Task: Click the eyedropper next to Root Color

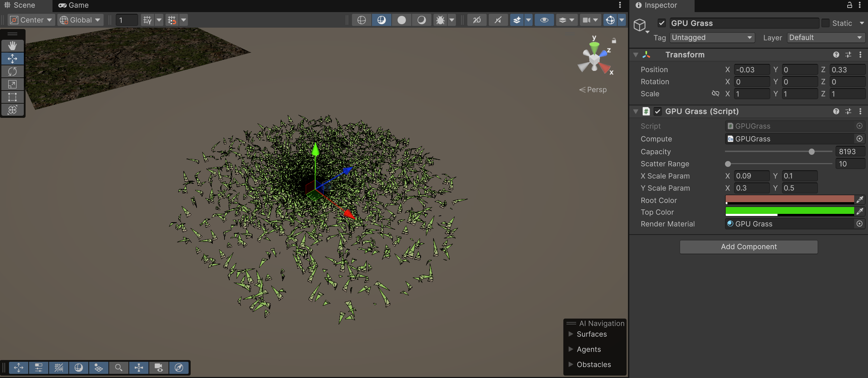Action: coord(860,200)
